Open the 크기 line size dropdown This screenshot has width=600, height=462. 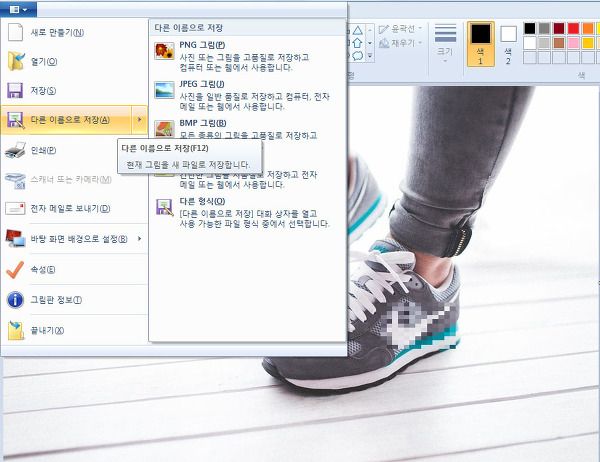click(x=445, y=44)
